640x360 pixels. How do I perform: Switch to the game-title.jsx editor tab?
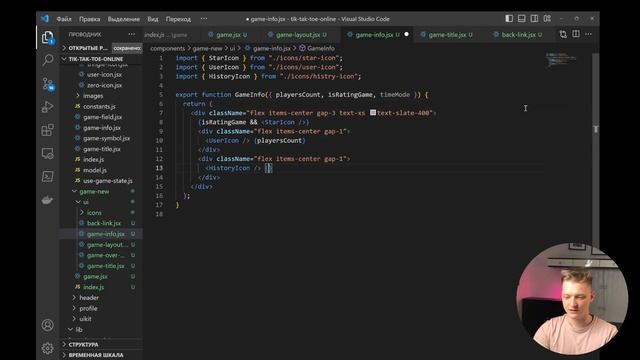[447, 35]
